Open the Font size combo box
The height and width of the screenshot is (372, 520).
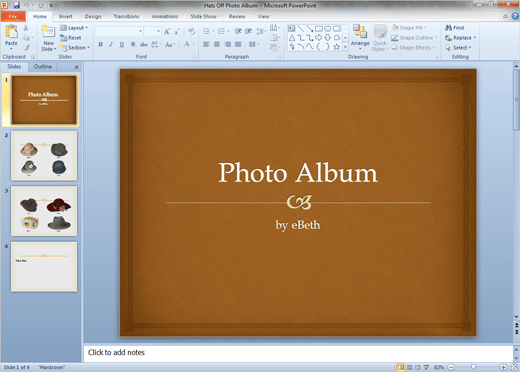point(153,31)
